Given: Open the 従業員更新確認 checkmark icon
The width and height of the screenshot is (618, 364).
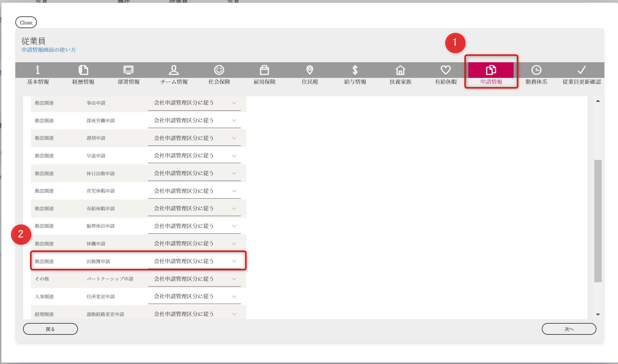Looking at the screenshot, I should [581, 70].
